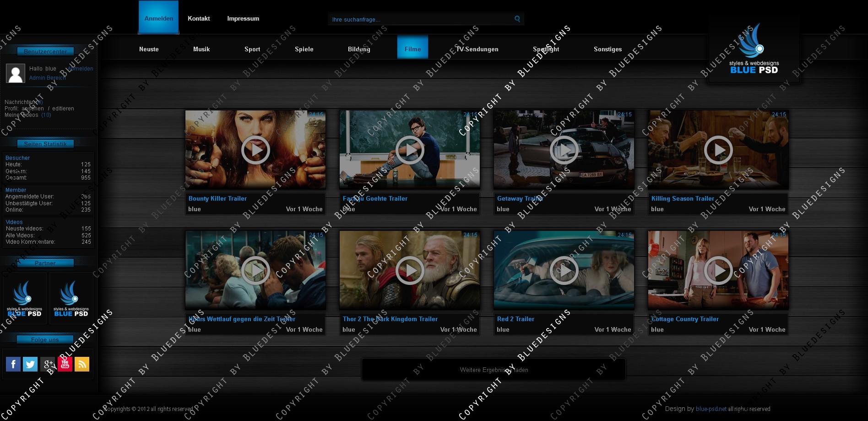The image size is (868, 421).
Task: Click the second Blue PSD partner logo
Action: 71,299
